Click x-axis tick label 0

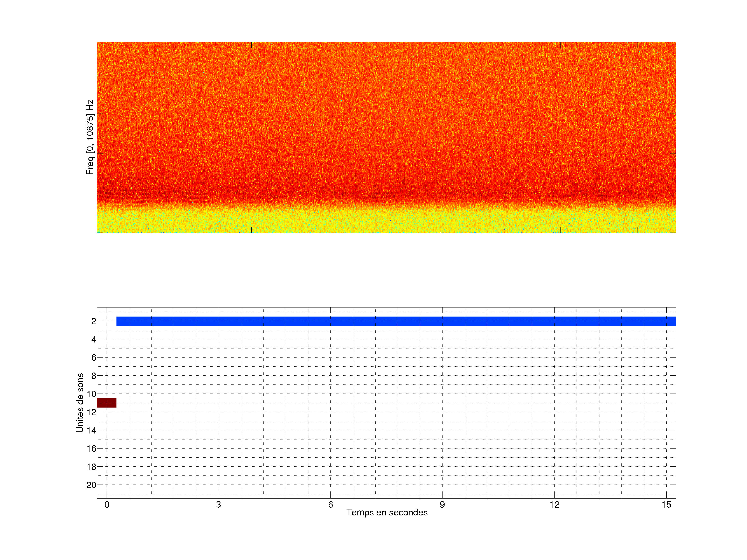coord(107,505)
